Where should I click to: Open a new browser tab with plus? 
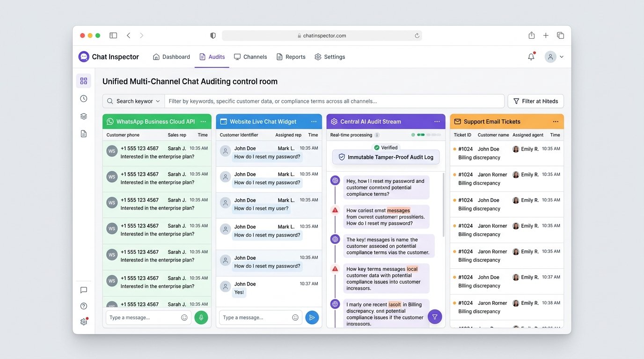click(546, 36)
